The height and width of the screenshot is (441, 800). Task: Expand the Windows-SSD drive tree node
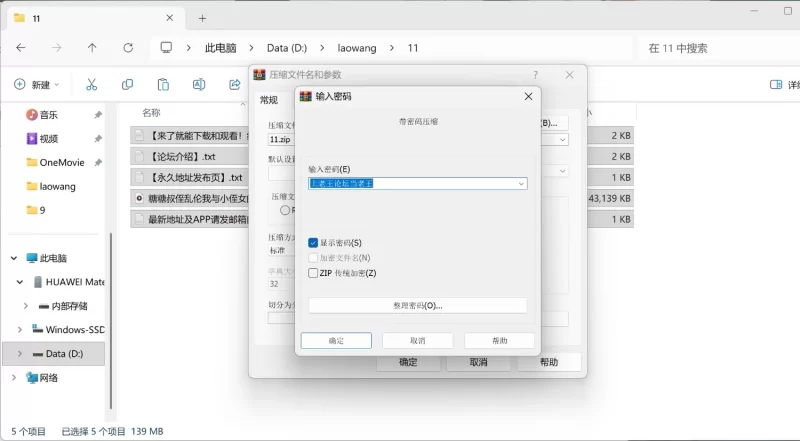(21, 329)
